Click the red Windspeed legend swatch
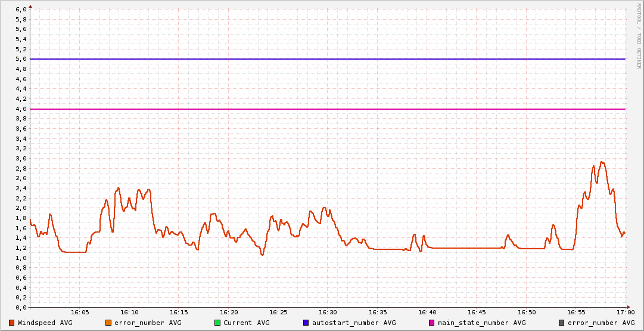Viewport: 644px width, 331px height. tap(12, 323)
